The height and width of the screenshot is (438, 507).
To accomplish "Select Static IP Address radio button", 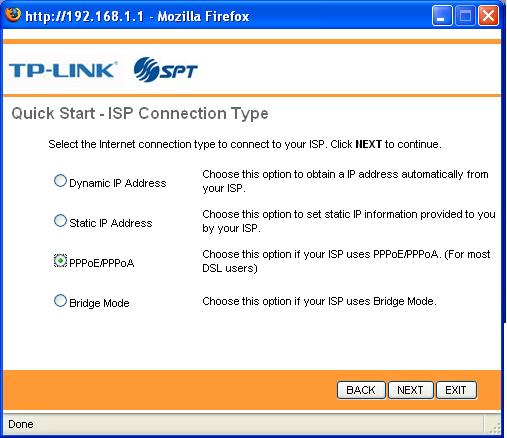I will point(60,221).
